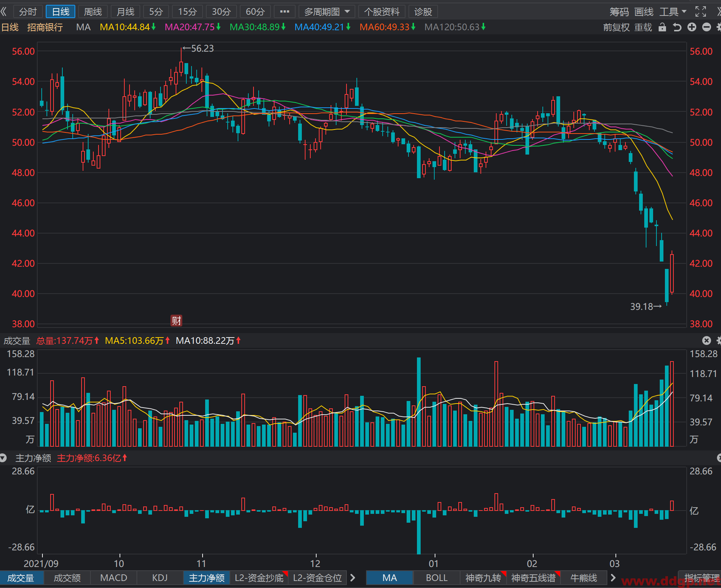Zoom in chart with plus icon
The height and width of the screenshot is (588, 721).
click(692, 27)
